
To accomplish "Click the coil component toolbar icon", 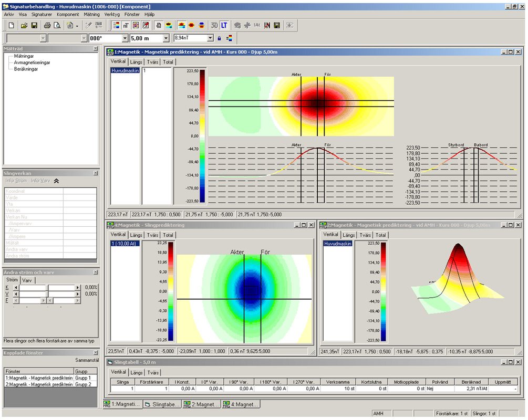I will (159, 25).
